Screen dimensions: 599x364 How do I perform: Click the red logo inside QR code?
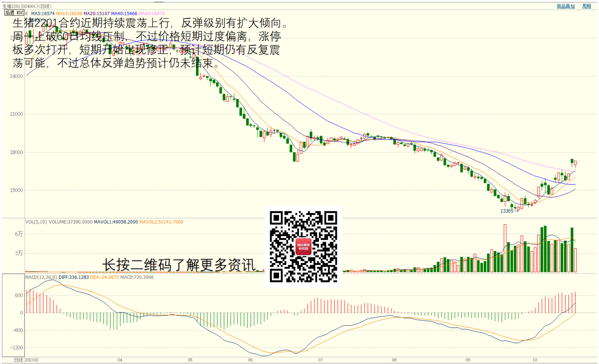click(303, 247)
